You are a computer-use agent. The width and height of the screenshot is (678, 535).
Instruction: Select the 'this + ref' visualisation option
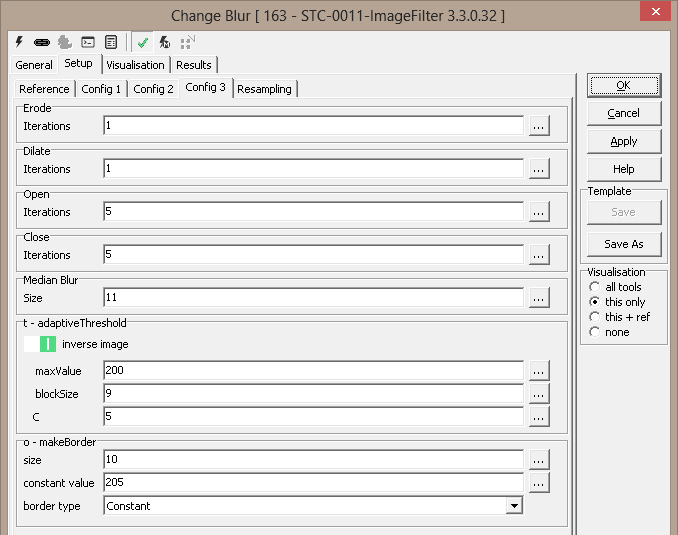[596, 317]
